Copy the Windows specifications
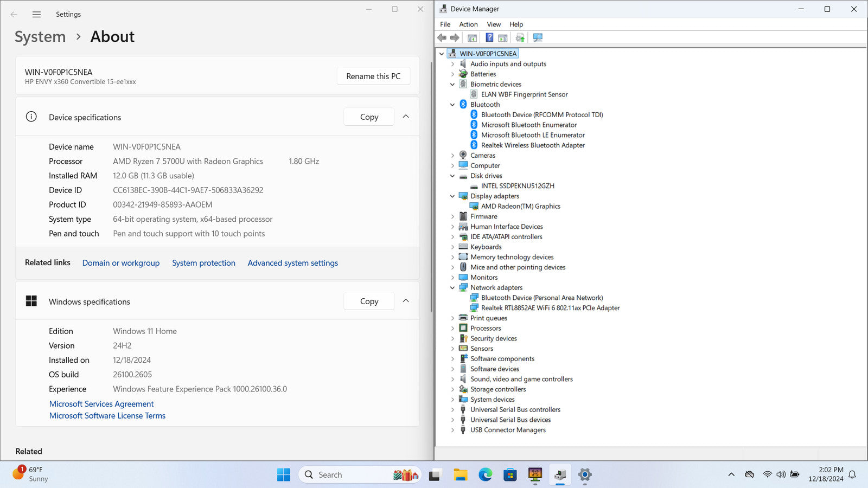Viewport: 868px width, 488px height. point(369,301)
